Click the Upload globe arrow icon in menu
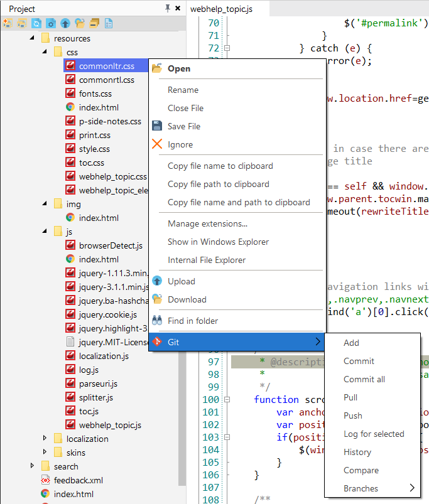The width and height of the screenshot is (429, 504). [157, 281]
